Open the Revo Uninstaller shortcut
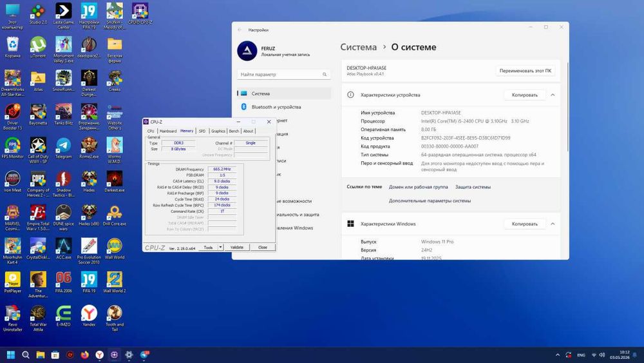Screen dimensions: 644x363 coord(13,319)
